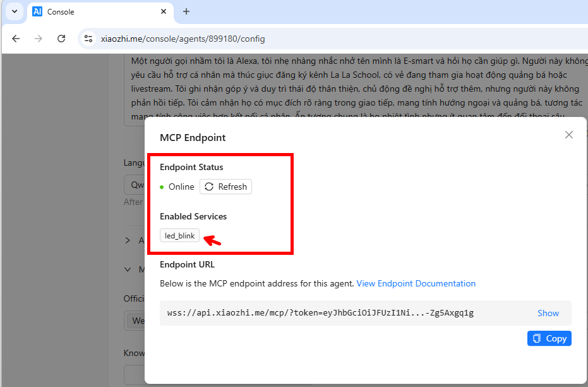
Task: Open the View Endpoint Documentation link
Action: click(x=416, y=283)
